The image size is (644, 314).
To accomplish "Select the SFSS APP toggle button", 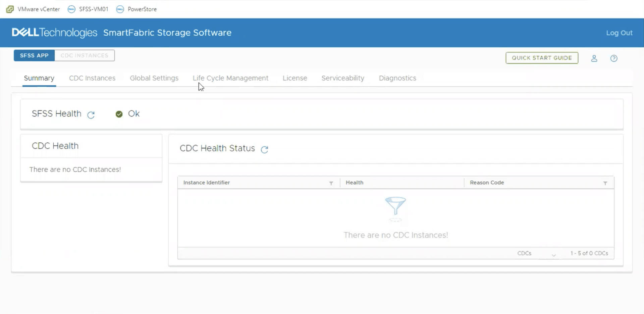I will pos(34,55).
